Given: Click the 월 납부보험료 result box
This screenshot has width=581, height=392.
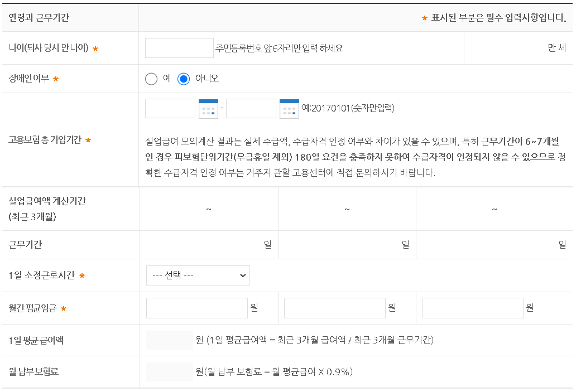Looking at the screenshot, I should (170, 371).
